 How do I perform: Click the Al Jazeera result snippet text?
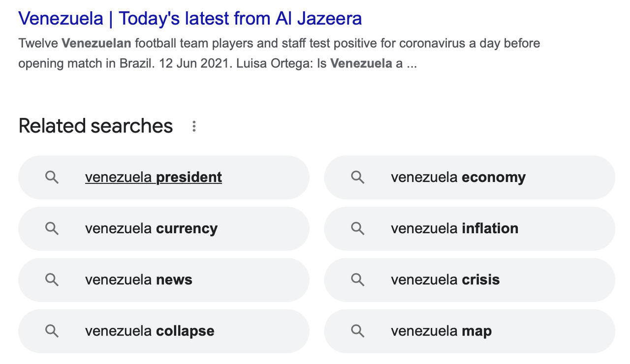coord(279,54)
